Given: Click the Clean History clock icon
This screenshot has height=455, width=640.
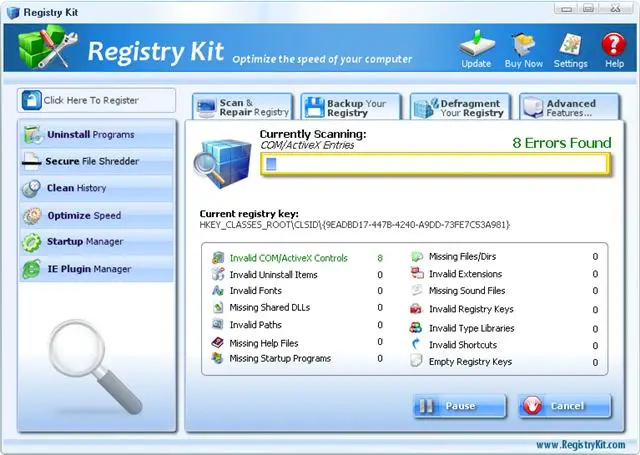Looking at the screenshot, I should (31, 189).
